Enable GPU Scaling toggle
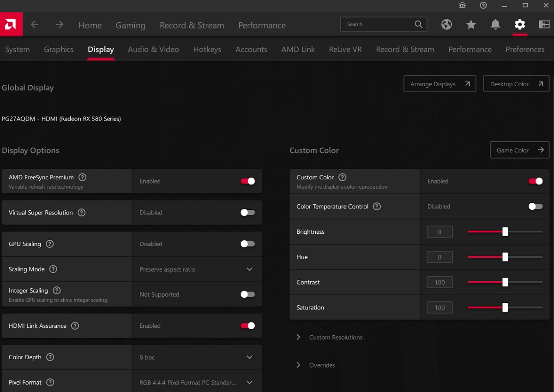The image size is (554, 392). point(247,244)
